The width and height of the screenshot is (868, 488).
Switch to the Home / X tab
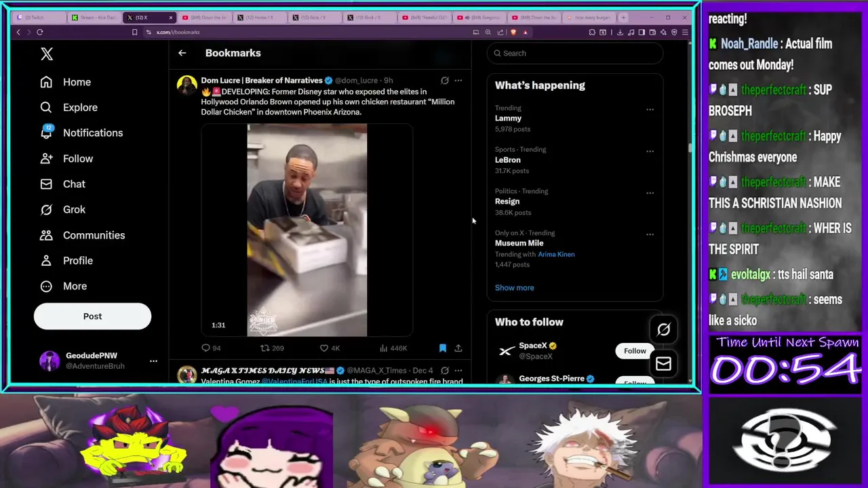point(260,18)
